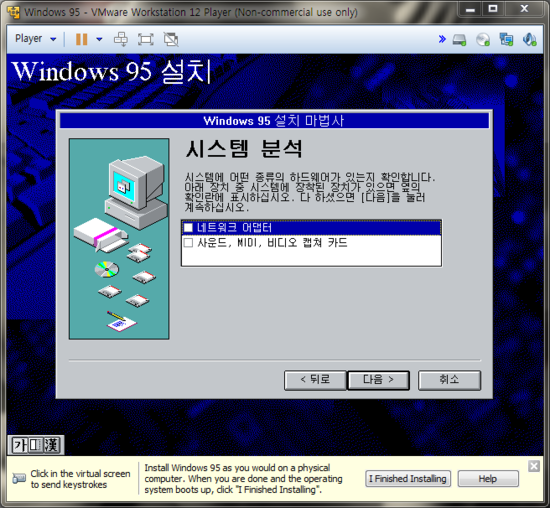Click the 漢 Hanja conversion icon
The image size is (550, 508).
51,445
